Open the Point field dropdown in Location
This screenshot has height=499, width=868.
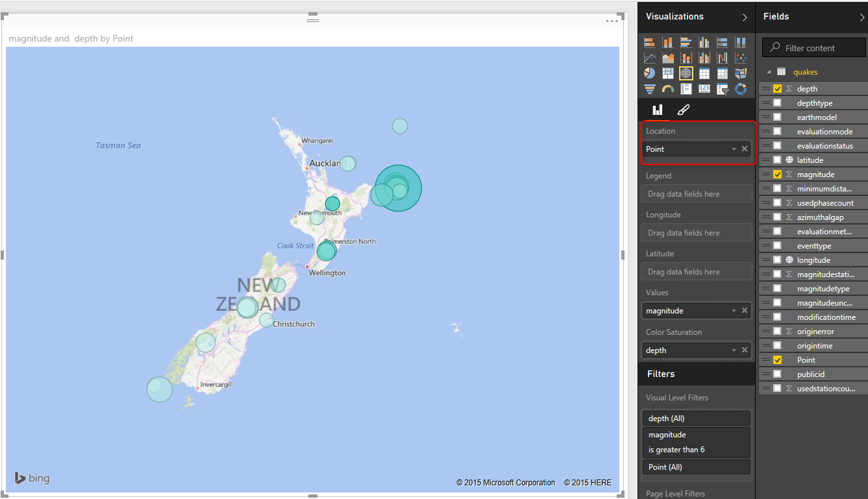[734, 149]
